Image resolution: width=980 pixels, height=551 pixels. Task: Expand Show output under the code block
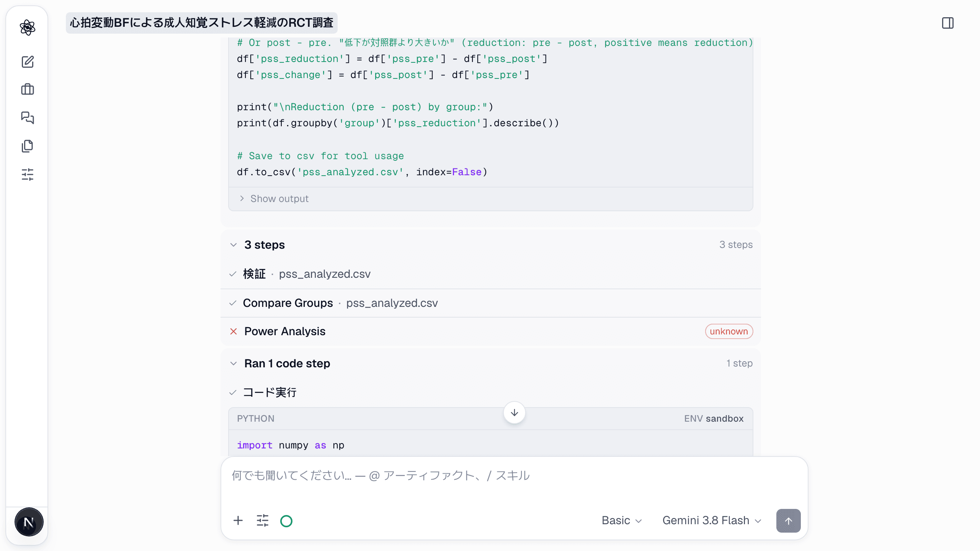274,199
